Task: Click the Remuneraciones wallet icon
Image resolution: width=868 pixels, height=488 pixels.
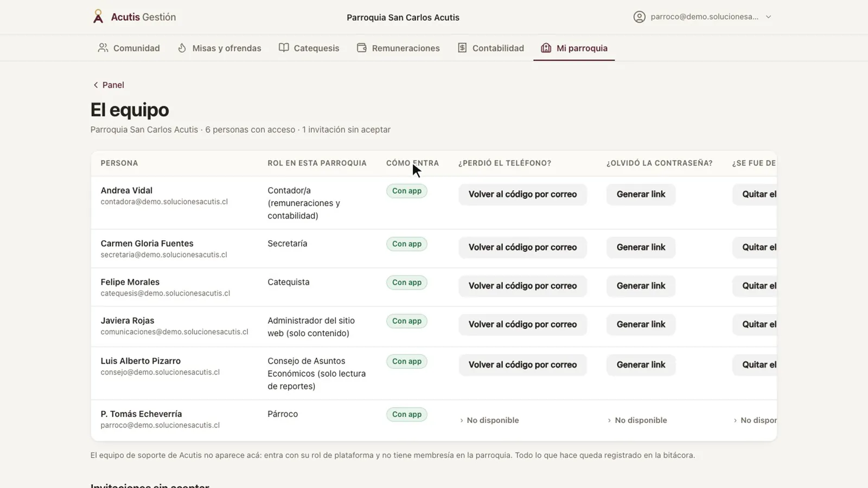Action: (362, 48)
